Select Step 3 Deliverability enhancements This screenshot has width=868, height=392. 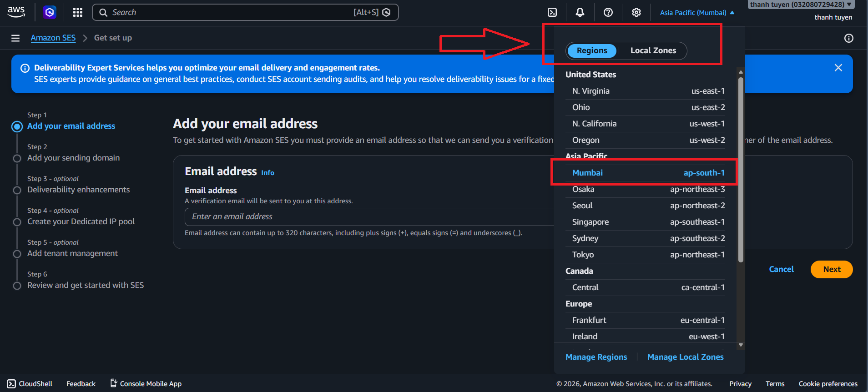click(78, 190)
